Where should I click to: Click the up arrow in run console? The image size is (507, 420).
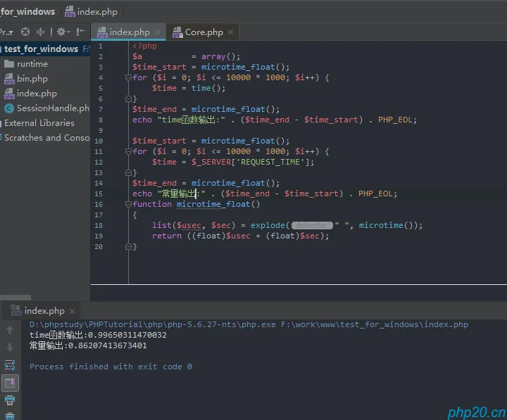[x=10, y=330]
